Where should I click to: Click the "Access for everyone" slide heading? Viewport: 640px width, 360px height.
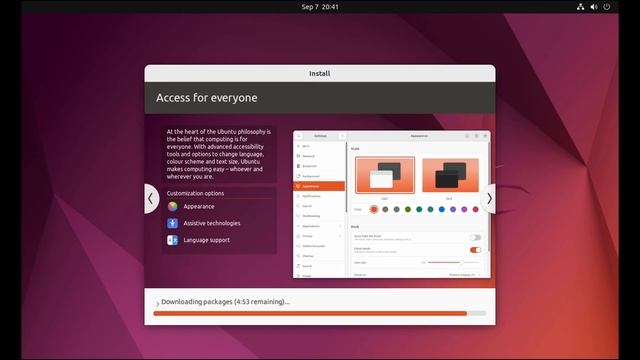point(207,98)
